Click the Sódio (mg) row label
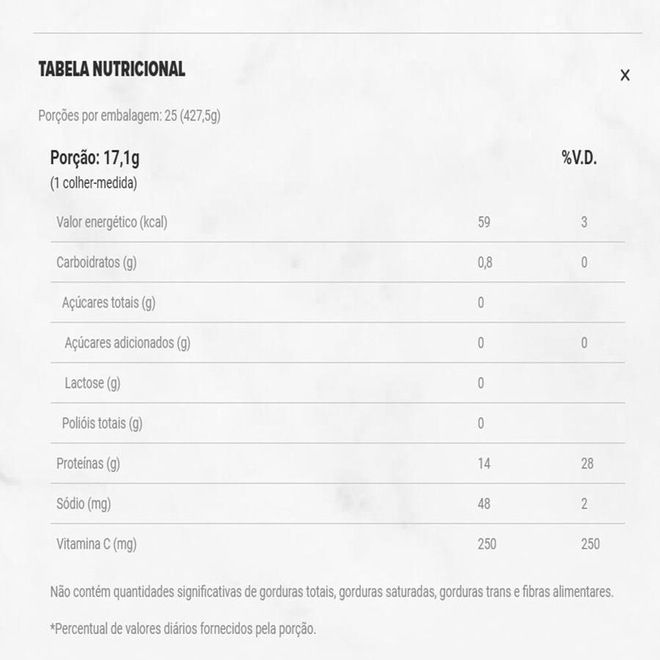Image resolution: width=660 pixels, height=660 pixels. [84, 504]
